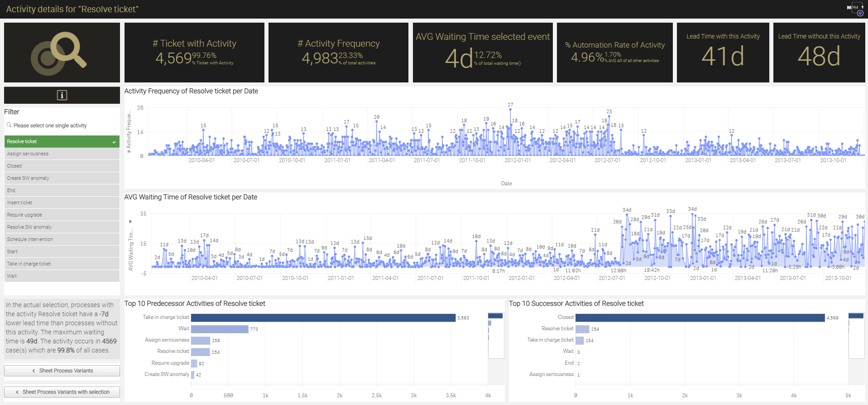This screenshot has width=868, height=405.
Task: Click Activity Frequency per Date chart title
Action: click(x=191, y=91)
